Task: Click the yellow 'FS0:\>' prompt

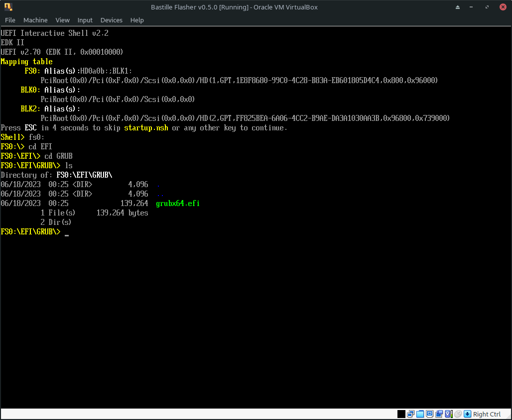Action: point(12,147)
